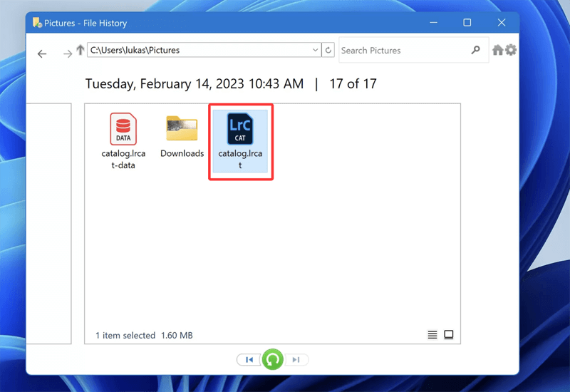Close the File History window

[502, 23]
